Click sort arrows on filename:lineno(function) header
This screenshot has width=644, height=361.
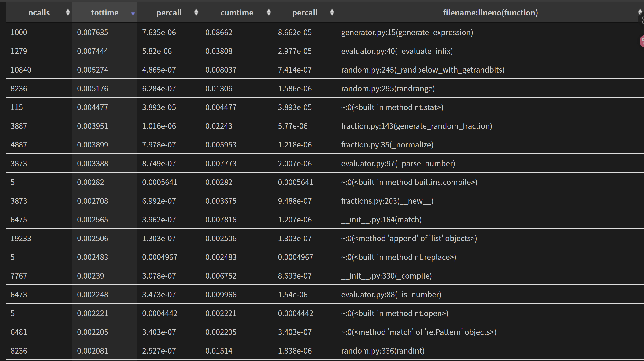640,12
